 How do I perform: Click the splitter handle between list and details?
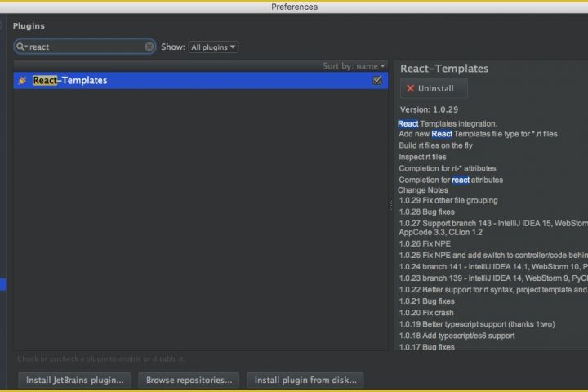point(390,205)
